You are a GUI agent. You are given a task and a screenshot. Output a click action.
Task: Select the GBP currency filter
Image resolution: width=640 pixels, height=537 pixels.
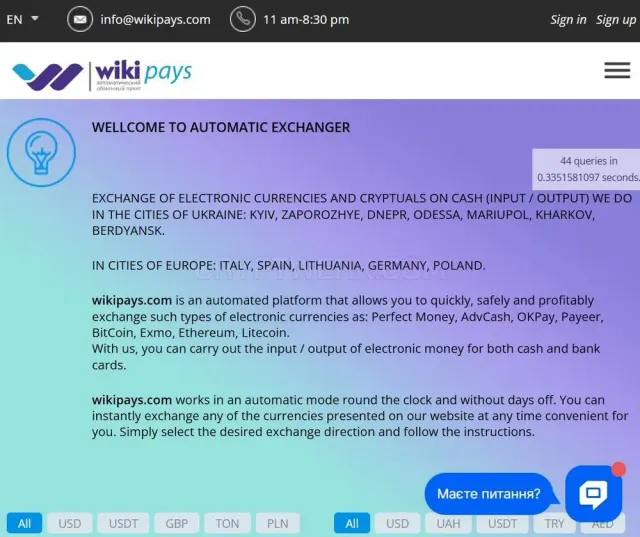176,523
